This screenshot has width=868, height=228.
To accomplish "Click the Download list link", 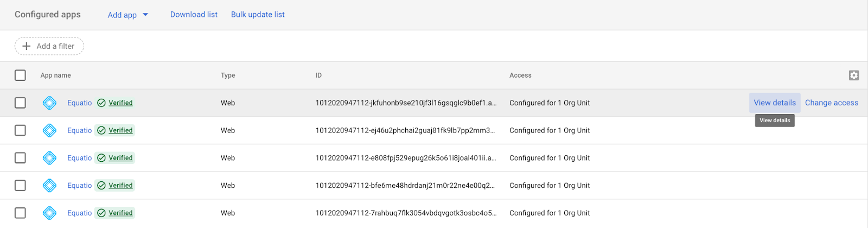I will pos(194,15).
